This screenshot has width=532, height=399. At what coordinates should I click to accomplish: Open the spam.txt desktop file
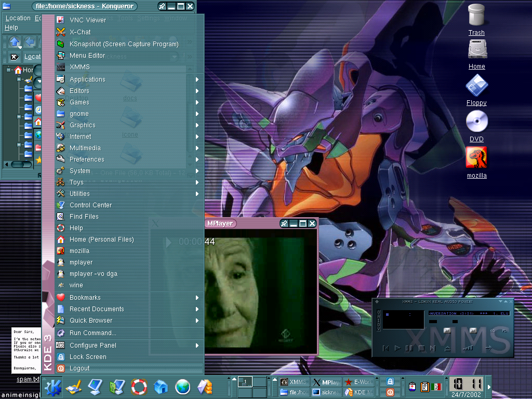[27, 354]
